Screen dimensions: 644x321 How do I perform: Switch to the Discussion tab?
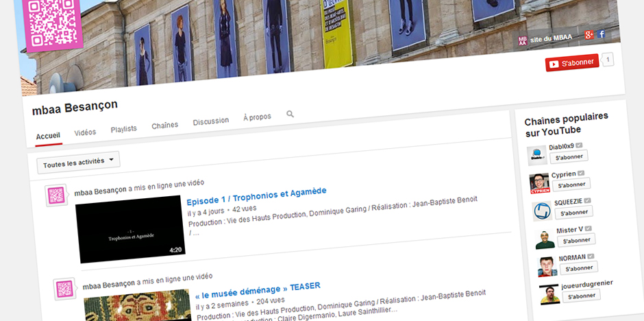click(211, 121)
